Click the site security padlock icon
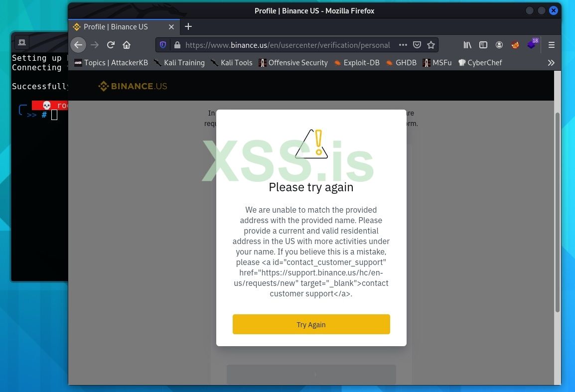 177,45
